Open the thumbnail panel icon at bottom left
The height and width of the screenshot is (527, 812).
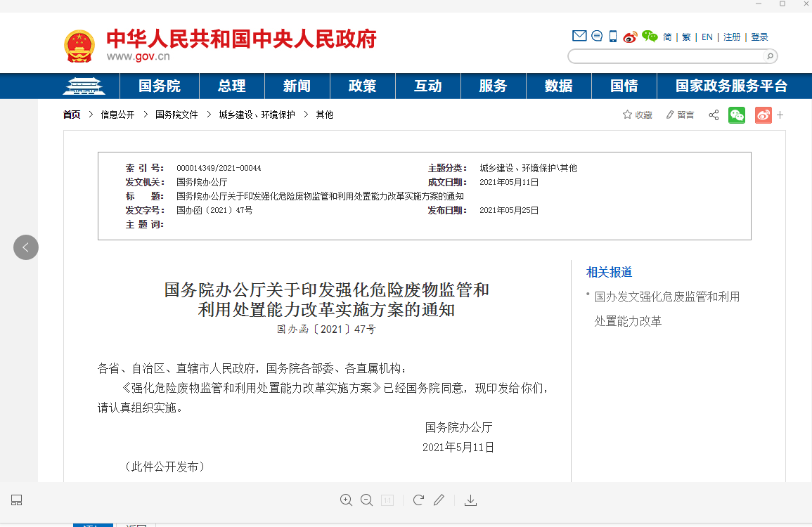click(17, 500)
